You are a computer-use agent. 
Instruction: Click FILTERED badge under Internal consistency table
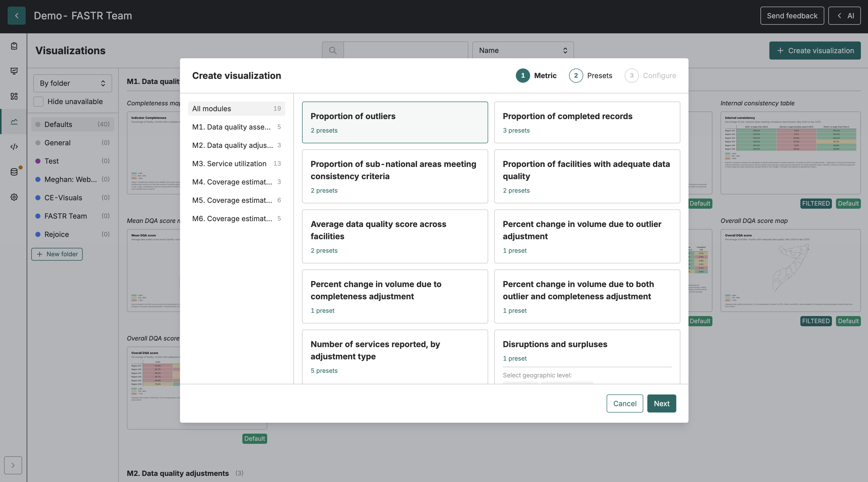click(816, 203)
